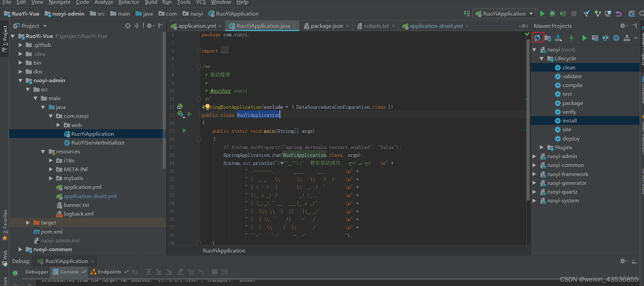
Task: Open the Debugger tab
Action: tap(37, 272)
